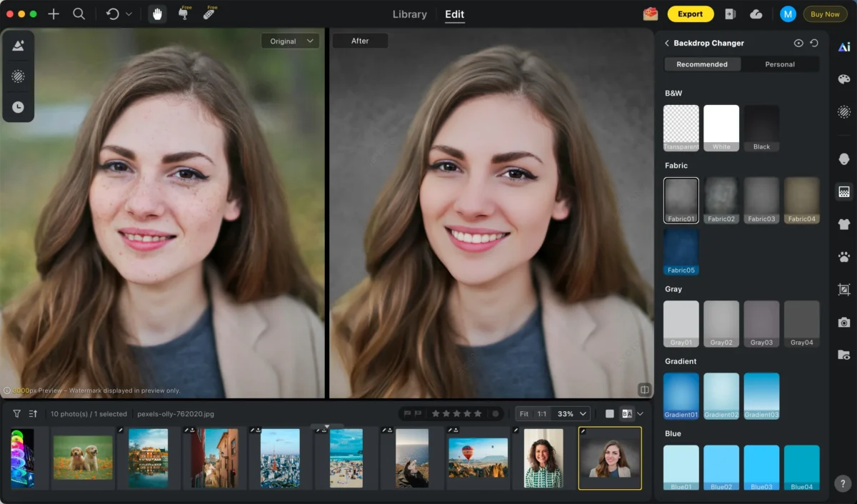
Task: Open the Original view dropdown
Action: 290,41
